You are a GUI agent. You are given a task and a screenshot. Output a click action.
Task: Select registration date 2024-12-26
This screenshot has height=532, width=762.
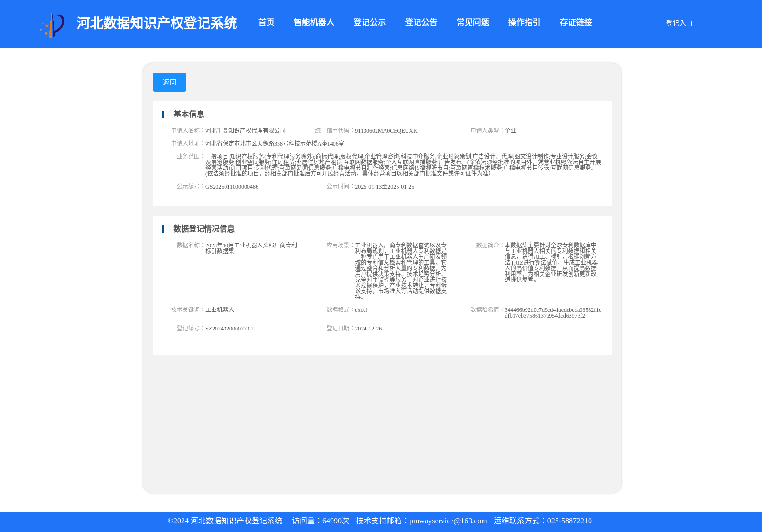point(368,329)
